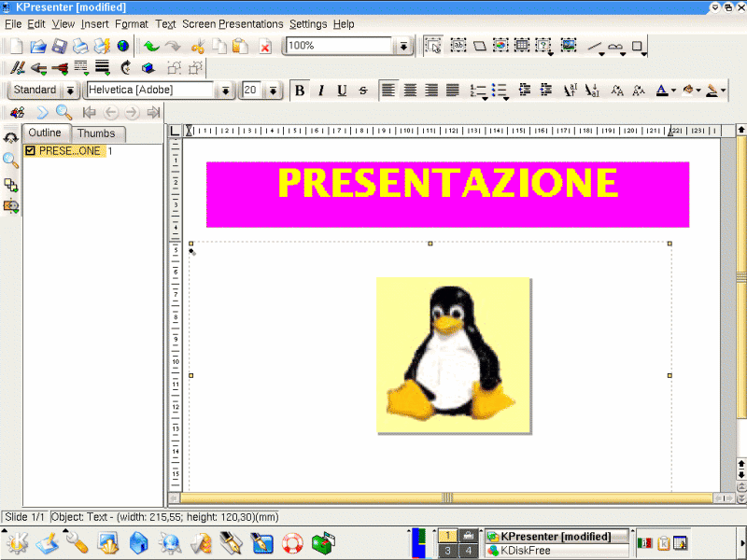The image size is (747, 560).
Task: Undo the last action with green arrow
Action: pos(151,46)
